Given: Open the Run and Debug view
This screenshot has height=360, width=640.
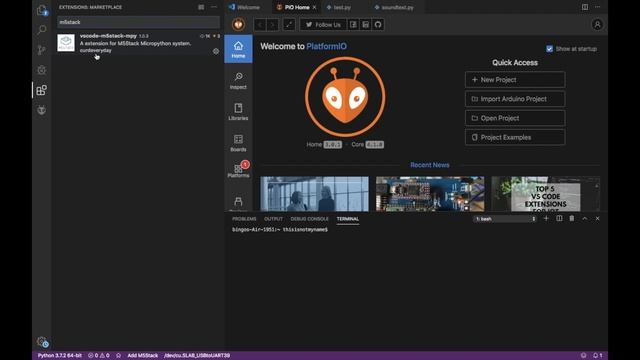Looking at the screenshot, I should coord(42,70).
